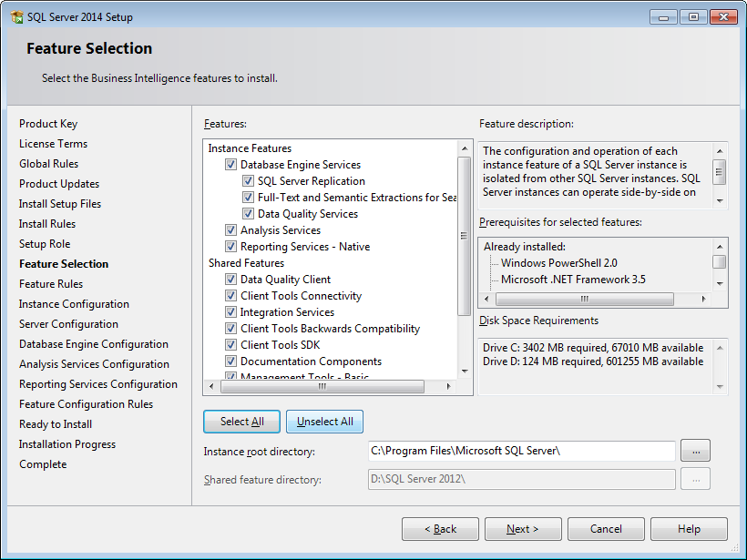Uncheck Analysis Services checkbox
This screenshot has height=560, width=747.
231,230
